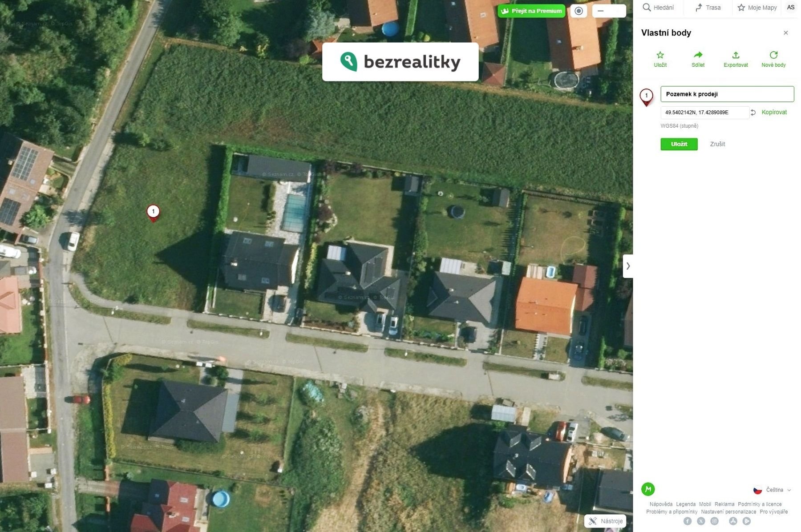Open the Mapy.cz green logo icon

click(648, 489)
